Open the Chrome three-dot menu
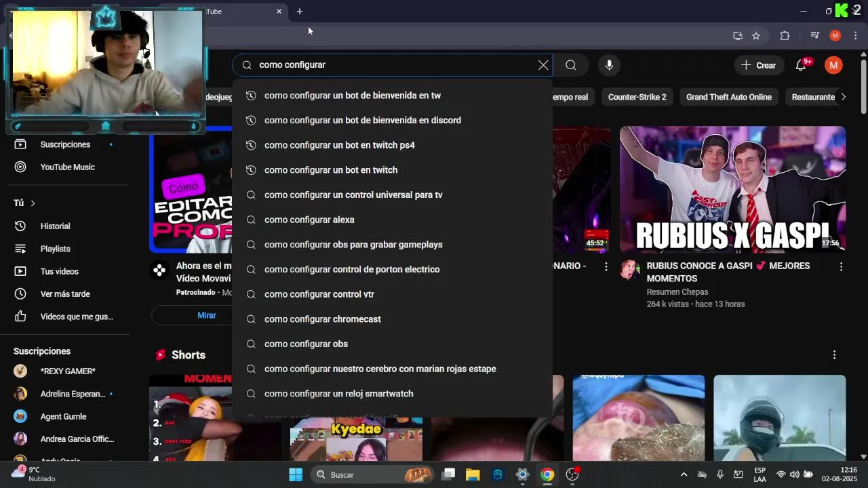 click(x=856, y=36)
